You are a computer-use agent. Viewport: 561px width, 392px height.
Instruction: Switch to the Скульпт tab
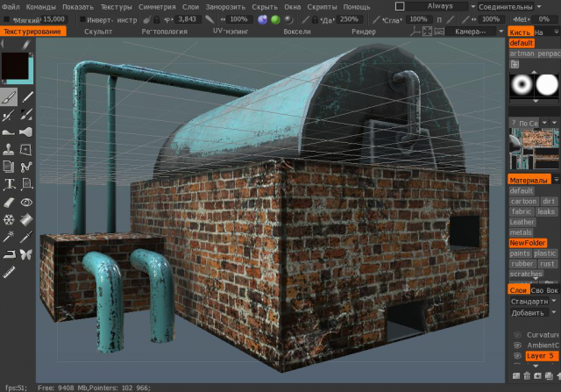pos(98,32)
